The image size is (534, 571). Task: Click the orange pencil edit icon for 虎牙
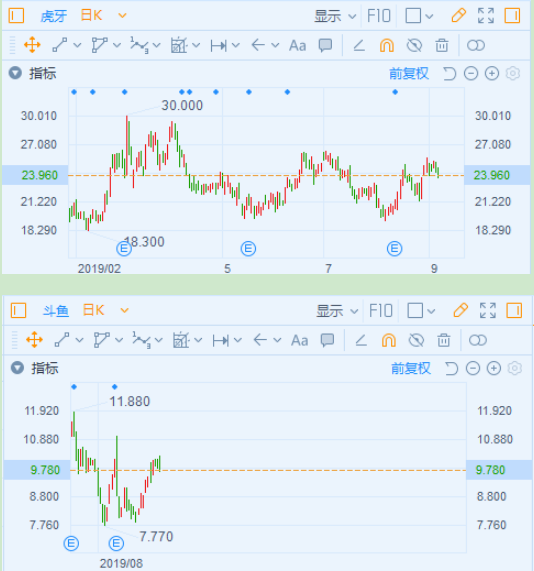coord(458,16)
